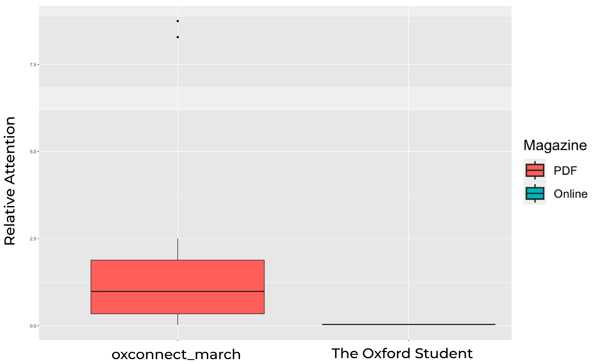This screenshot has width=593, height=364.
Task: Click the teal Online legend key
Action: click(535, 193)
